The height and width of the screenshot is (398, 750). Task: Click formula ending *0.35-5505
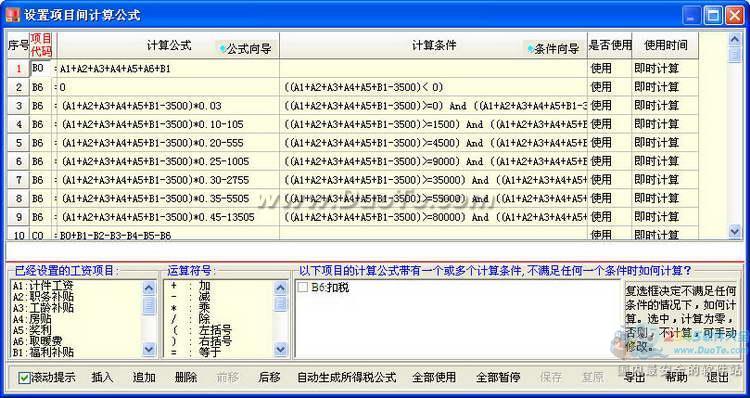click(155, 199)
